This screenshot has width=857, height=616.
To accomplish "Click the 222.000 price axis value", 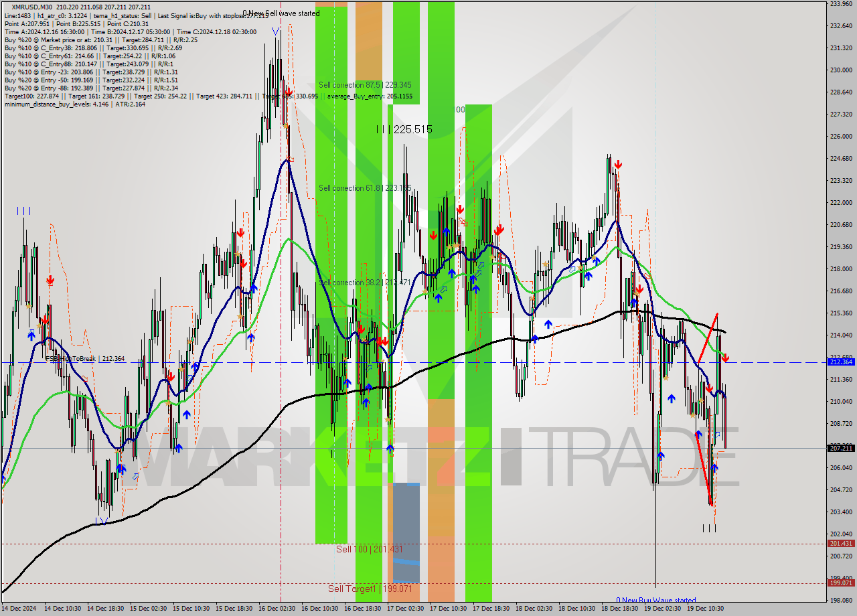I will pyautogui.click(x=841, y=202).
